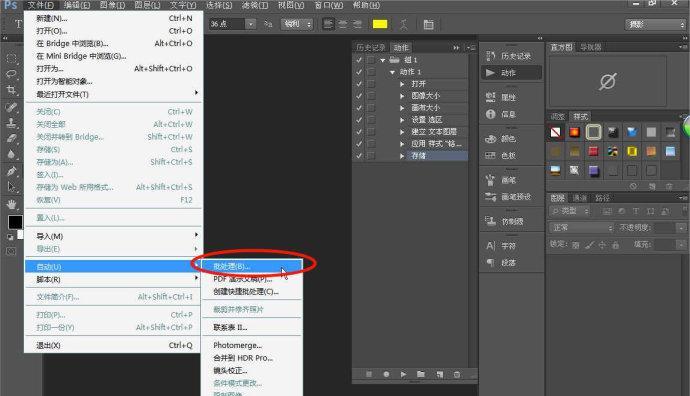Delete the selected action with trash icon
Image resolution: width=690 pixels, height=396 pixels.
click(457, 374)
